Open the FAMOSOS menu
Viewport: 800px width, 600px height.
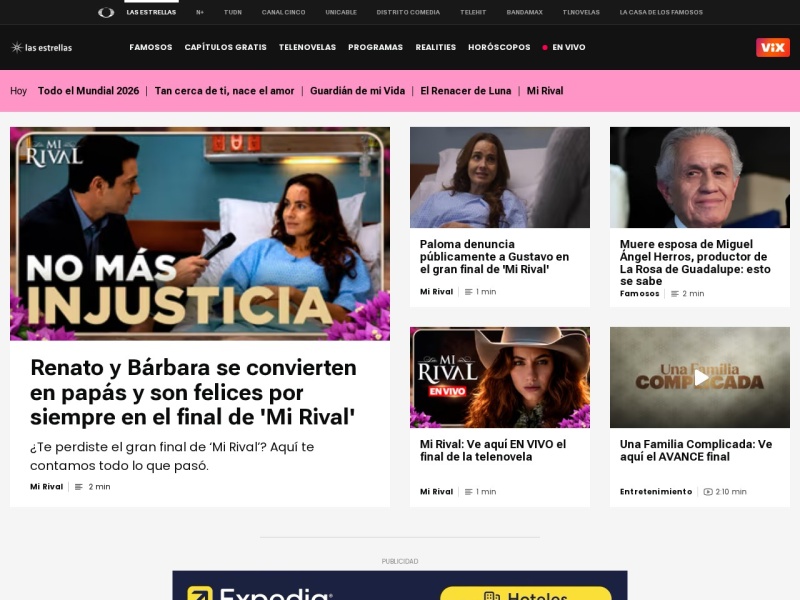(151, 47)
